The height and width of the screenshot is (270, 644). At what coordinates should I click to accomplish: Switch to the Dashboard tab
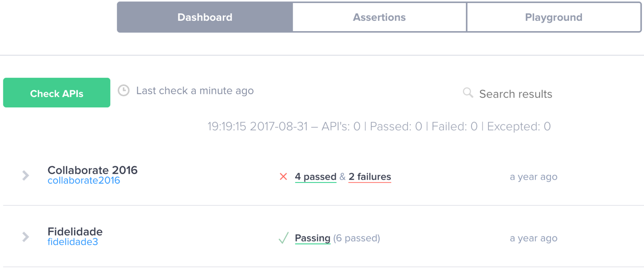(205, 17)
